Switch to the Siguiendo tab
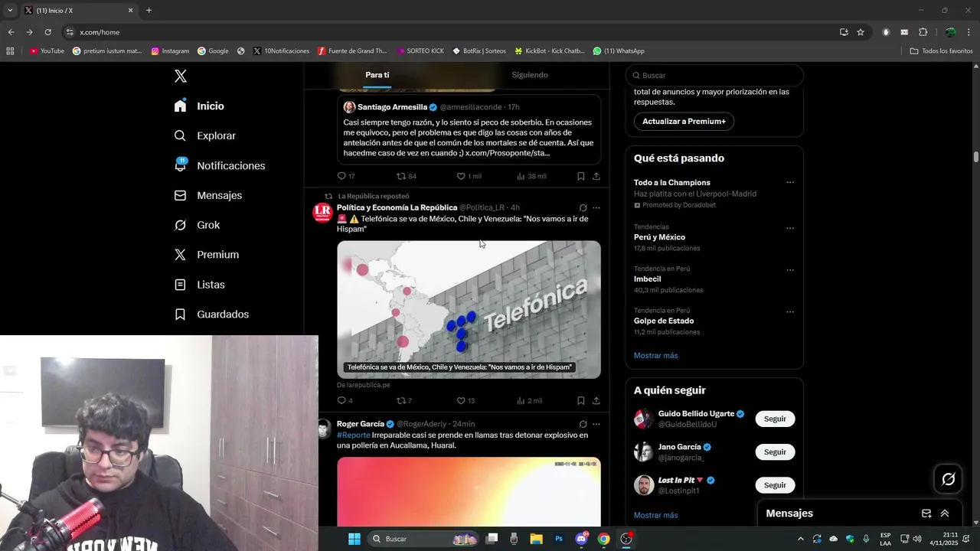 (530, 75)
